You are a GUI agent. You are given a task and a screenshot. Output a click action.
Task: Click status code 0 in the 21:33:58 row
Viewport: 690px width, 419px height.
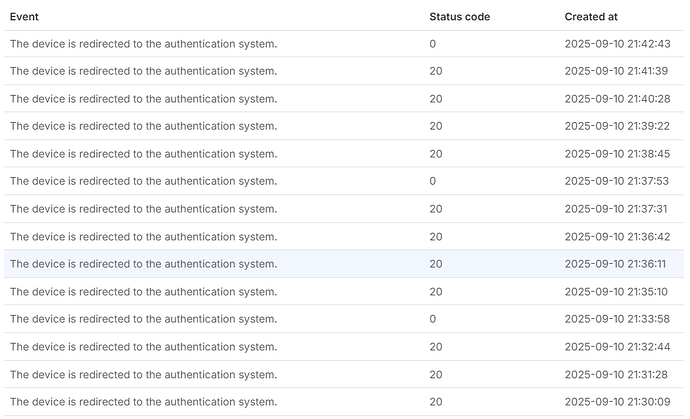pos(433,319)
